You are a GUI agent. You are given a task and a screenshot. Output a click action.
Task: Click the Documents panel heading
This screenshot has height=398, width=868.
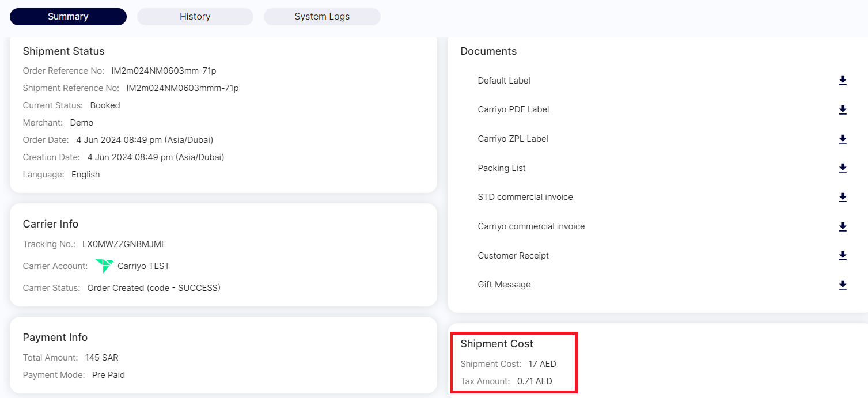[x=488, y=51]
